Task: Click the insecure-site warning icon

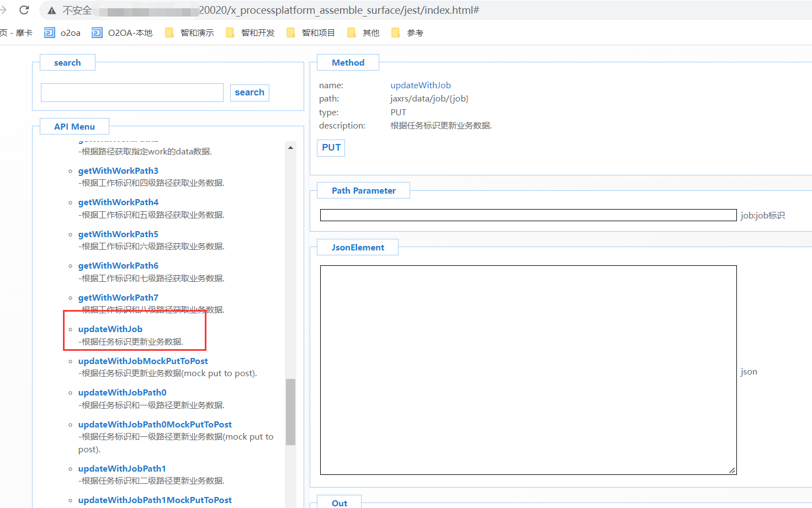Action: (x=52, y=10)
